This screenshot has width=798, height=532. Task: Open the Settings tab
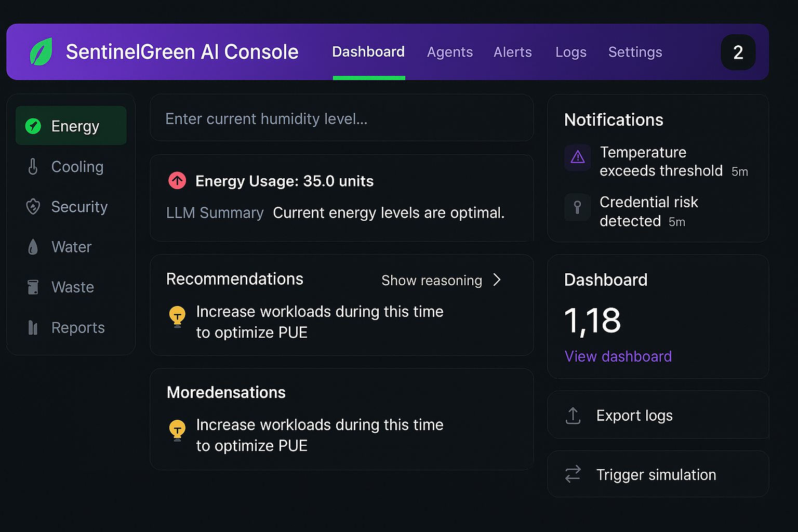[635, 52]
